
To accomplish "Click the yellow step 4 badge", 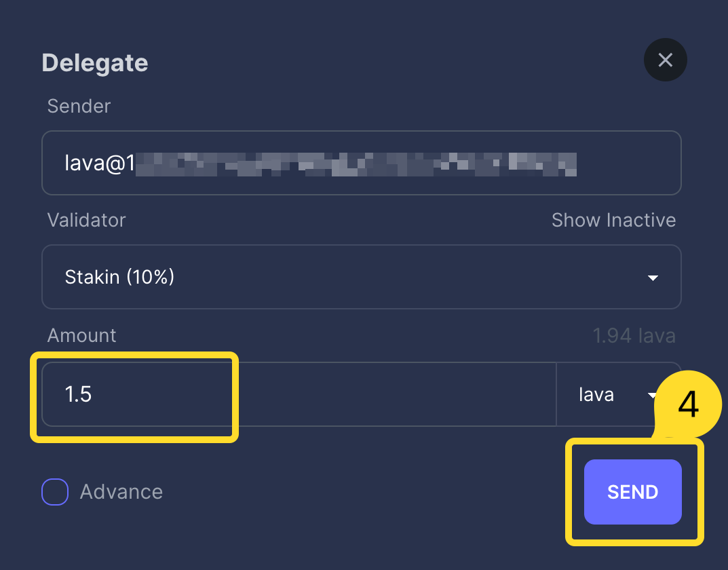I will [x=688, y=405].
